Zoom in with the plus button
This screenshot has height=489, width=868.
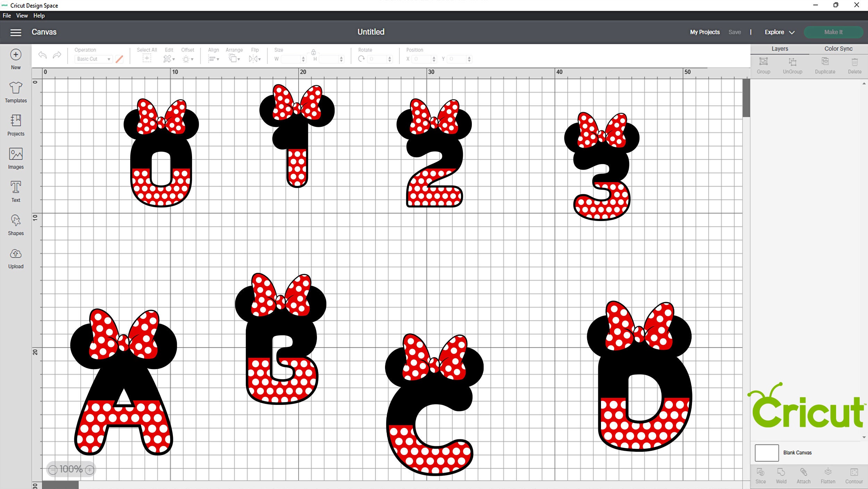click(90, 470)
